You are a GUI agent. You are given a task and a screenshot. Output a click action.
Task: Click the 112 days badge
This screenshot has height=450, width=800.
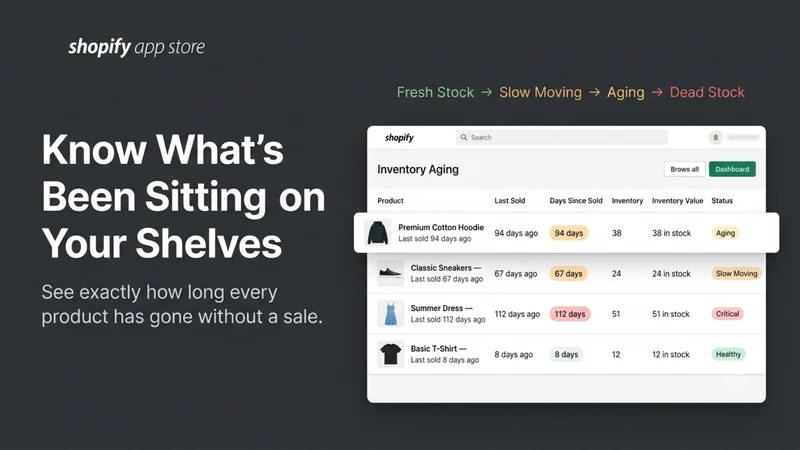[x=570, y=314]
